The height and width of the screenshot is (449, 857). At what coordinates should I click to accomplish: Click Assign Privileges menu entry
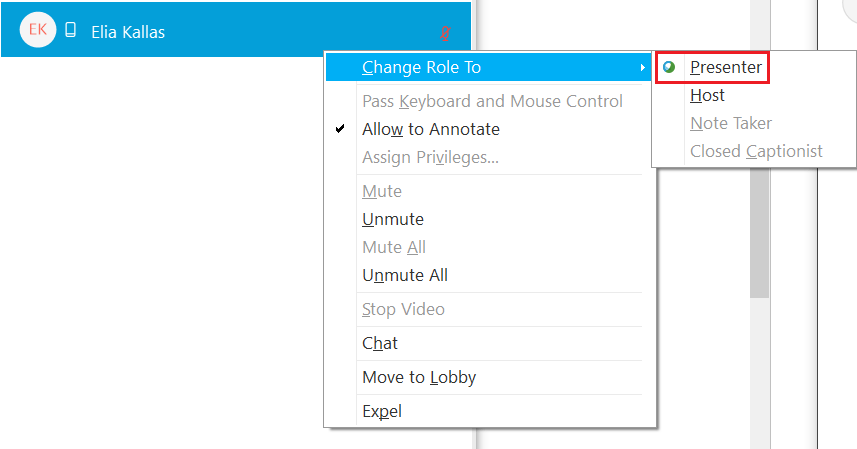[x=430, y=157]
